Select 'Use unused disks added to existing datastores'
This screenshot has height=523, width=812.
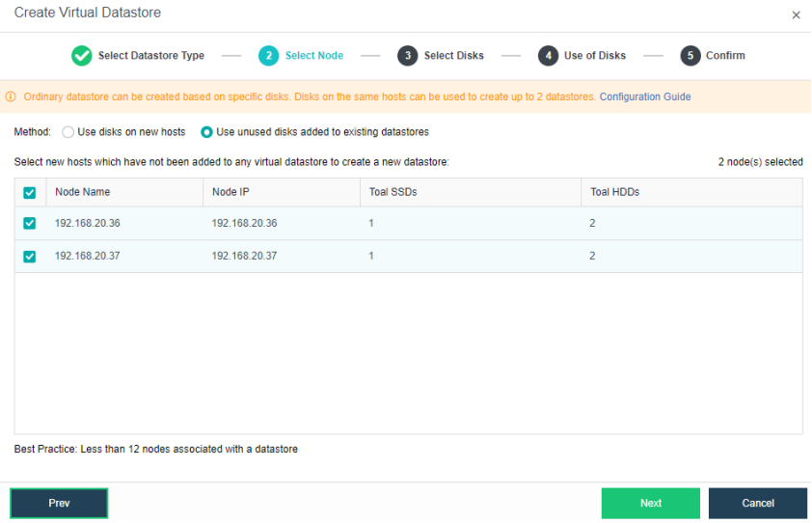coord(207,132)
